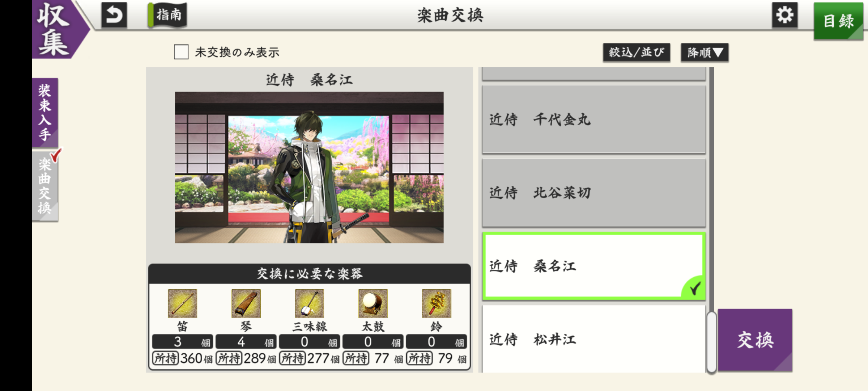Click the purple 交換 exchange button
868x391 pixels.
755,340
